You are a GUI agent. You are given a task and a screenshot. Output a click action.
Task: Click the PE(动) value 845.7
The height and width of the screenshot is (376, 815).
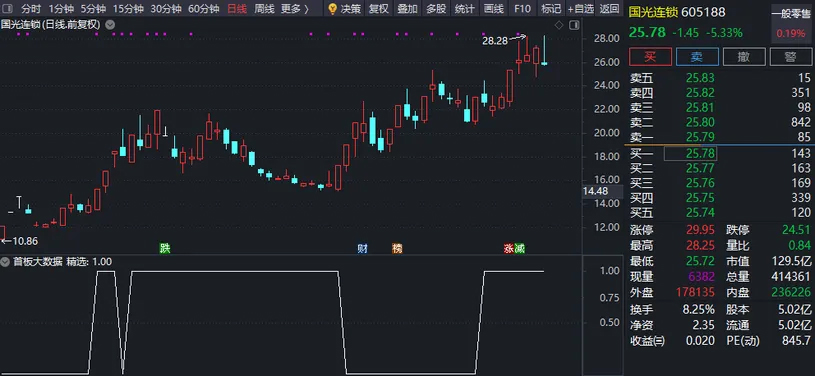(x=797, y=341)
